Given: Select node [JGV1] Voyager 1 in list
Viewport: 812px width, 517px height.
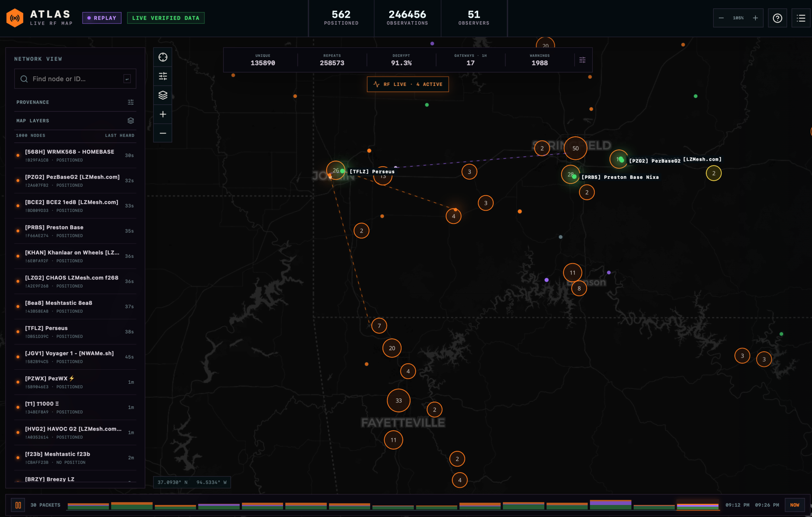Looking at the screenshot, I should (75, 357).
